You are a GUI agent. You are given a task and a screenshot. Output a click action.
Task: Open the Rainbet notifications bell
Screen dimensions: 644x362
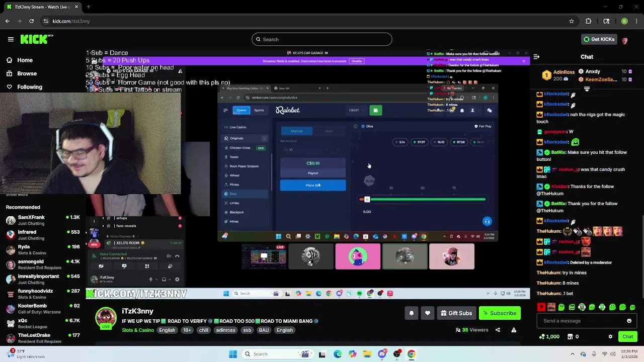(462, 111)
